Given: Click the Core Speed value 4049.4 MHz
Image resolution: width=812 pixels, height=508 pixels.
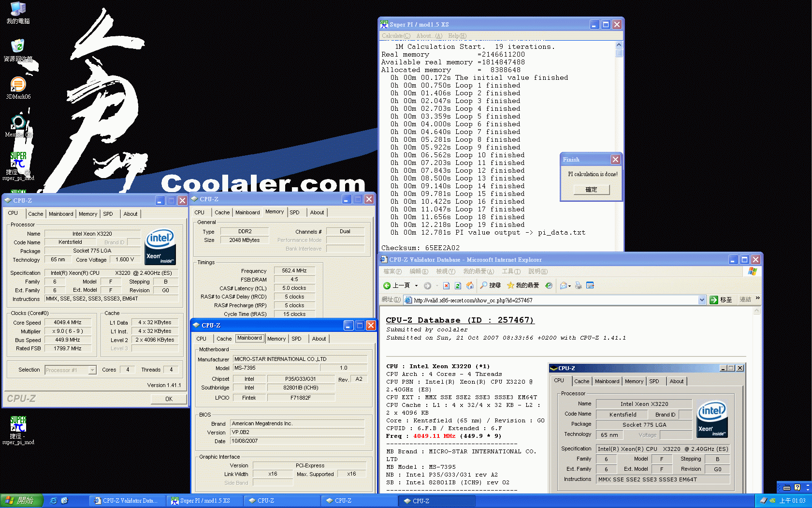Looking at the screenshot, I should (68, 322).
